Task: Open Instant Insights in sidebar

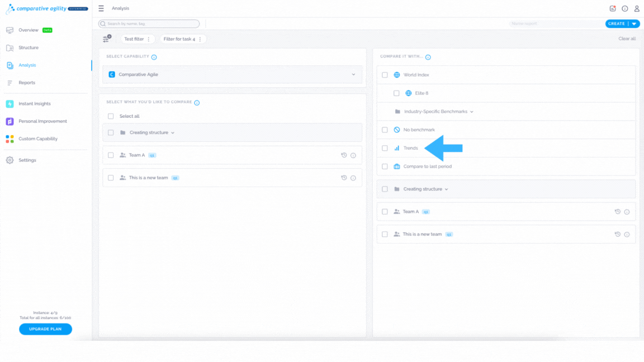Action: coord(35,104)
